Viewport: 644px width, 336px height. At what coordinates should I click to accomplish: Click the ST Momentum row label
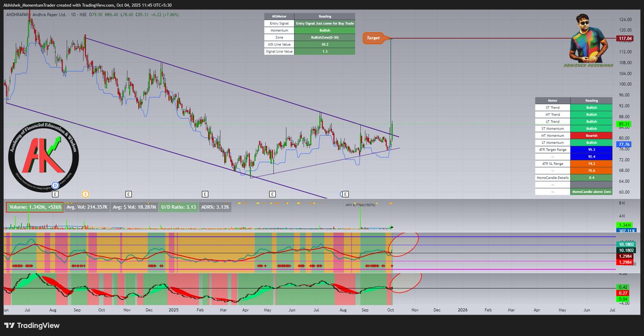click(x=552, y=128)
